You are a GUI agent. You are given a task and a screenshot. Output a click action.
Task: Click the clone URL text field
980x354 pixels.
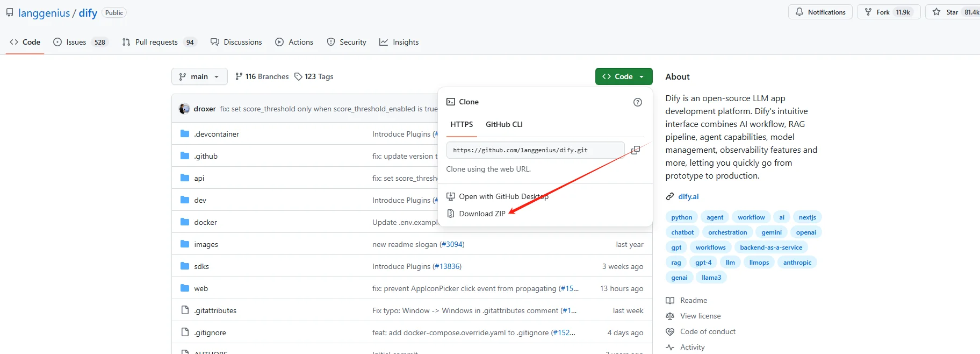pos(535,150)
